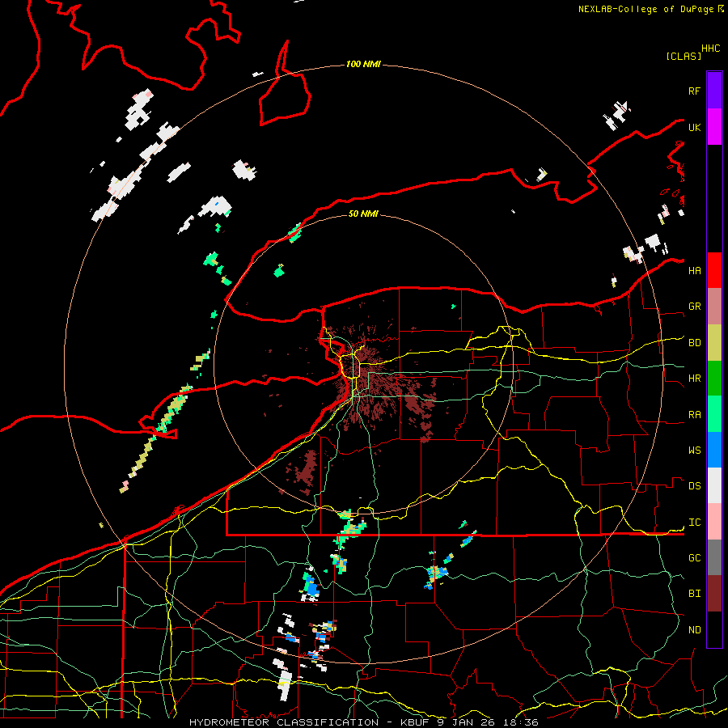Click the ND legend label

pos(694,630)
